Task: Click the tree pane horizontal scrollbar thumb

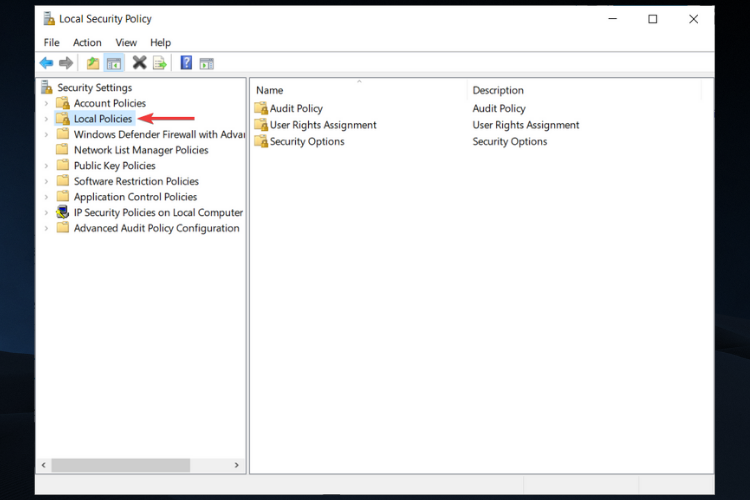Action: [121, 465]
